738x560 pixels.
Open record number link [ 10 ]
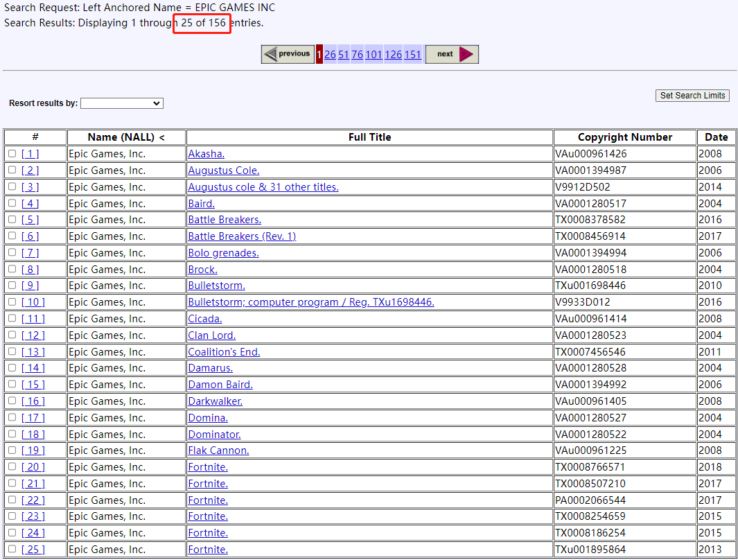[x=33, y=302]
